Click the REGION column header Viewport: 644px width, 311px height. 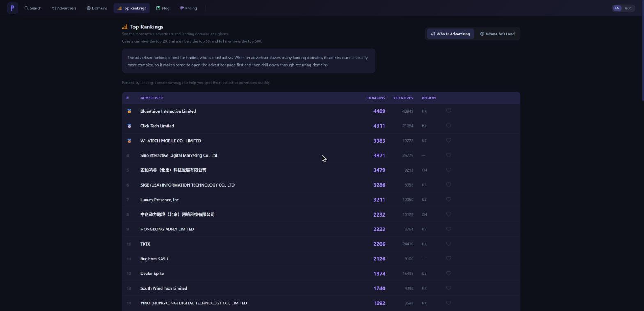[428, 98]
